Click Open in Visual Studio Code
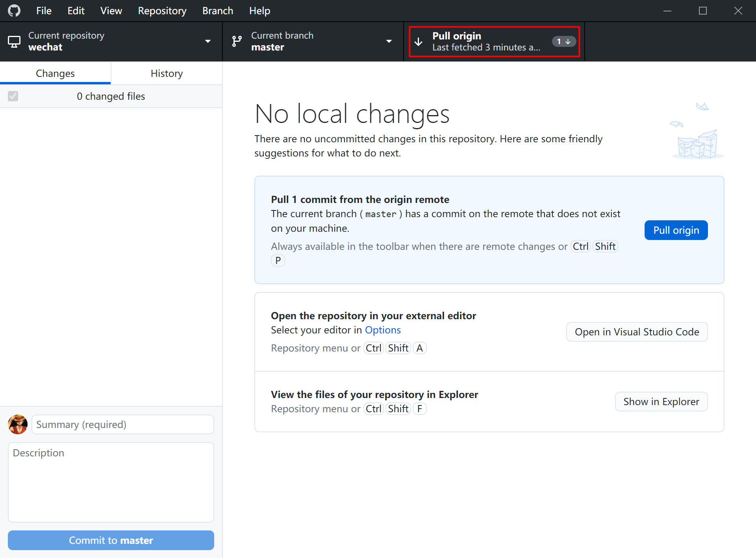 coord(636,331)
